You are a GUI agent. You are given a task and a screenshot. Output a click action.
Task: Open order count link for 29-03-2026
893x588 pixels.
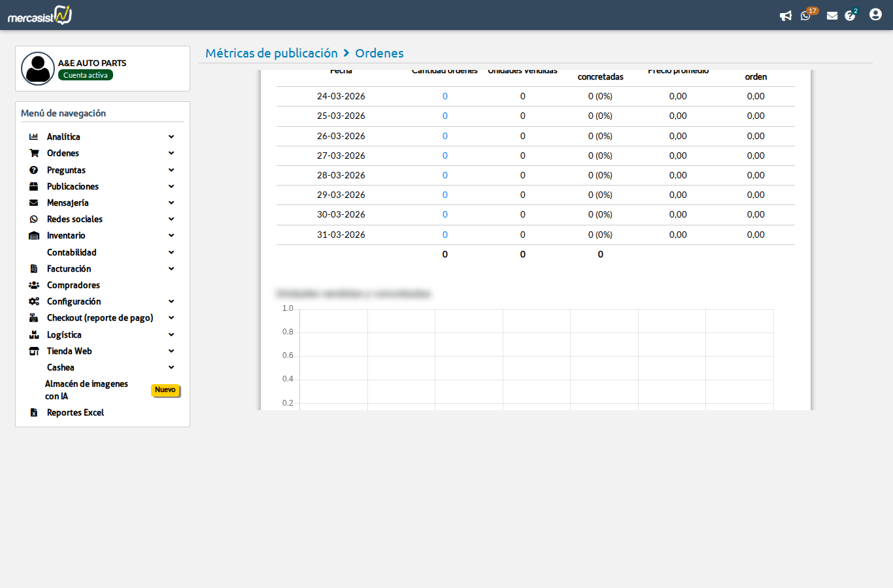[445, 195]
